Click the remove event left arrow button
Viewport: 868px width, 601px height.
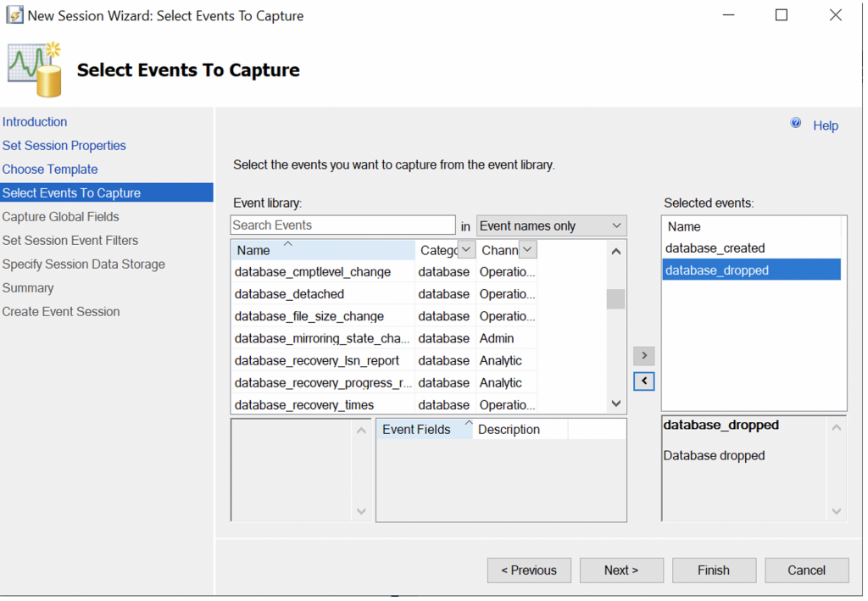pyautogui.click(x=644, y=381)
